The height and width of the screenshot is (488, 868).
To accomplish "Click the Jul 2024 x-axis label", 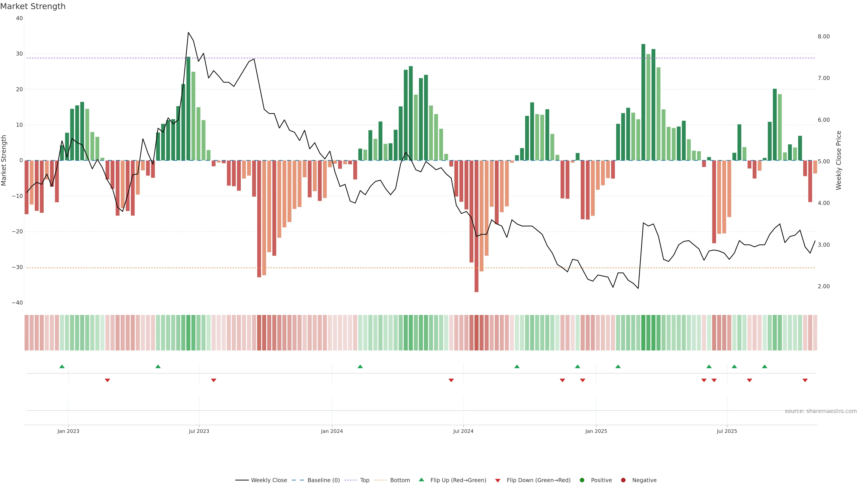I will (x=463, y=431).
